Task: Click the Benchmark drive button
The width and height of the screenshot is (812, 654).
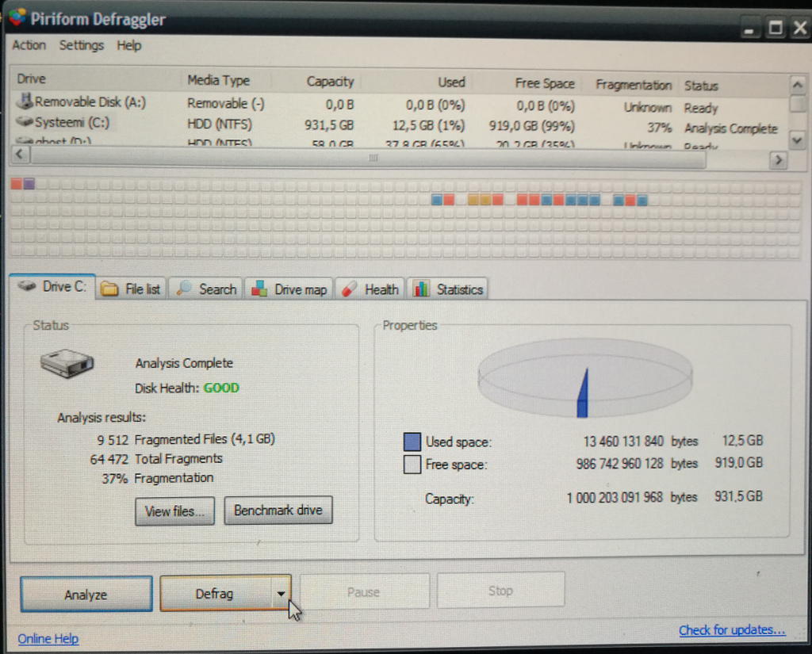Action: (278, 511)
